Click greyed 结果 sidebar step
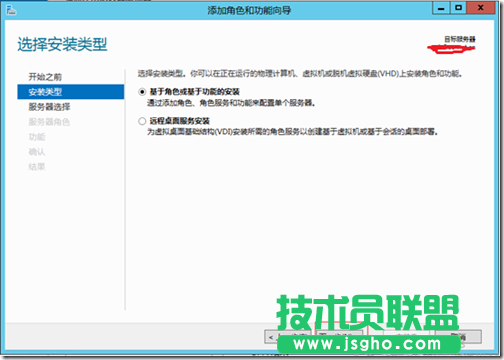Viewport: 504px width, 360px height. pyautogui.click(x=37, y=167)
